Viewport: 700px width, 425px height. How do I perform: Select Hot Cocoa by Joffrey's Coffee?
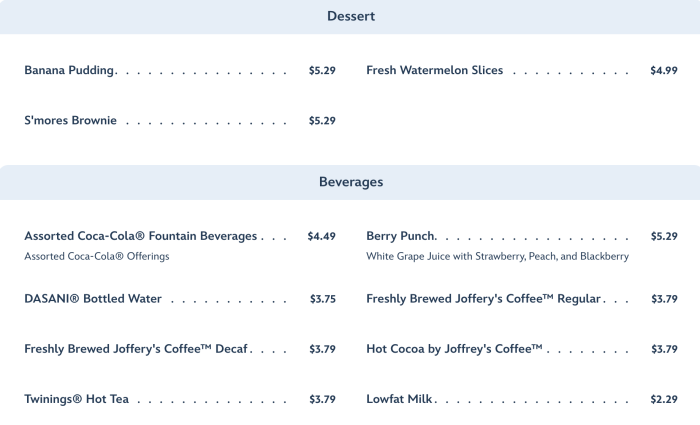click(x=454, y=349)
